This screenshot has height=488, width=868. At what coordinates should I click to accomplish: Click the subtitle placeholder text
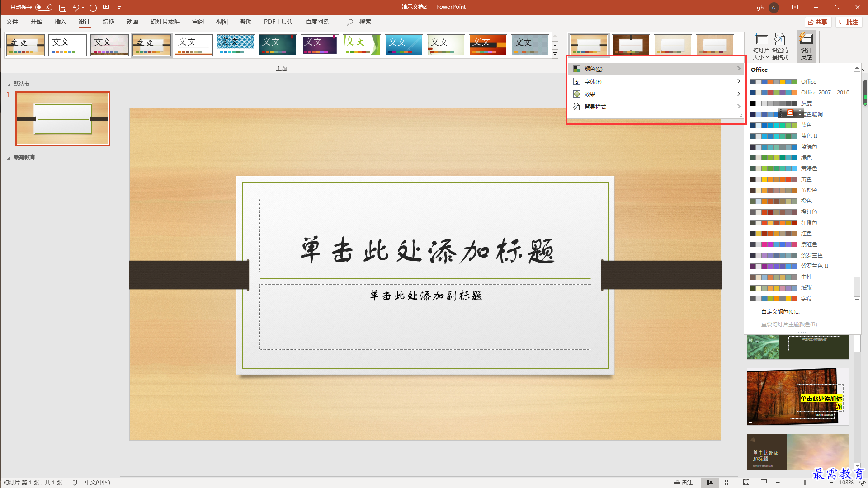pos(426,296)
